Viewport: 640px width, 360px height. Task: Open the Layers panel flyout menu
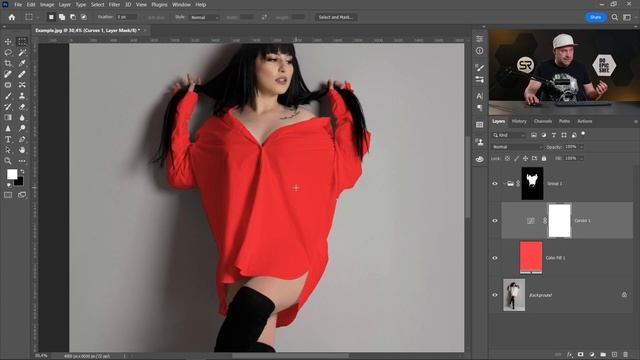click(636, 122)
